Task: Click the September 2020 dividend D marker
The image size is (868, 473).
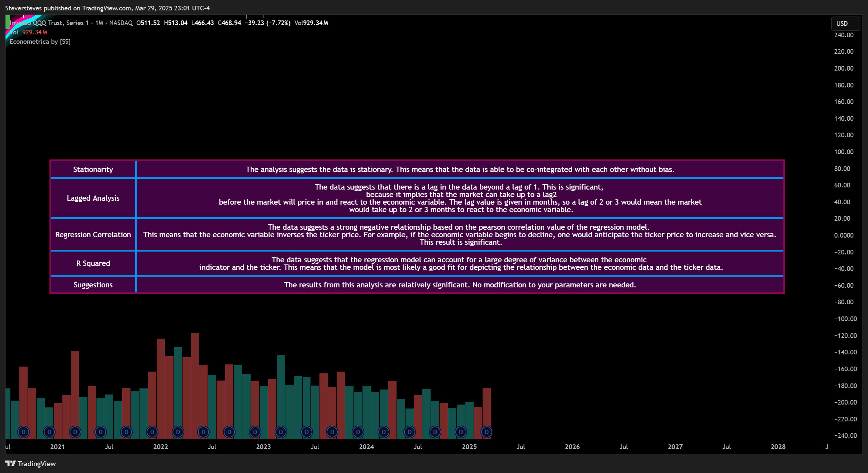Action: coord(23,432)
